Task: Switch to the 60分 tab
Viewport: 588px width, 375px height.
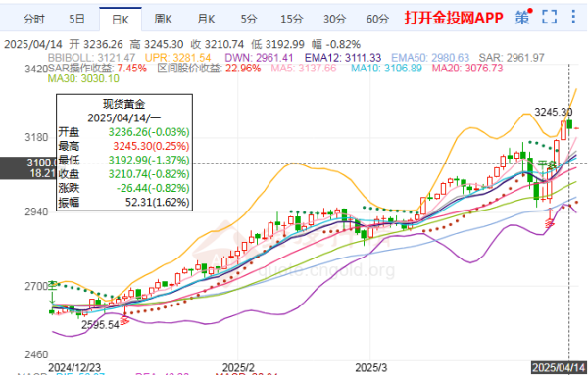Action: pos(377,19)
